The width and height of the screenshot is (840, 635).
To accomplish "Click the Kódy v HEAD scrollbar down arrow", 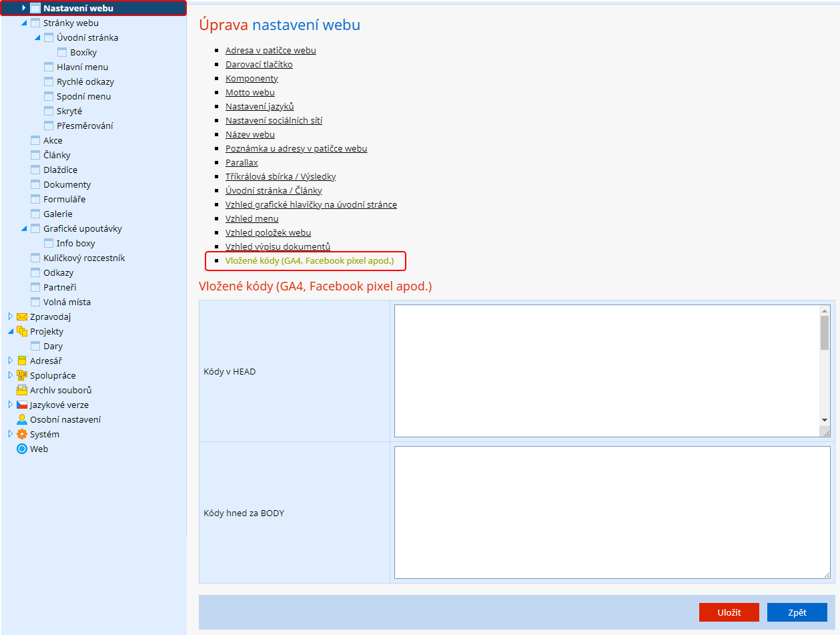I will (825, 419).
